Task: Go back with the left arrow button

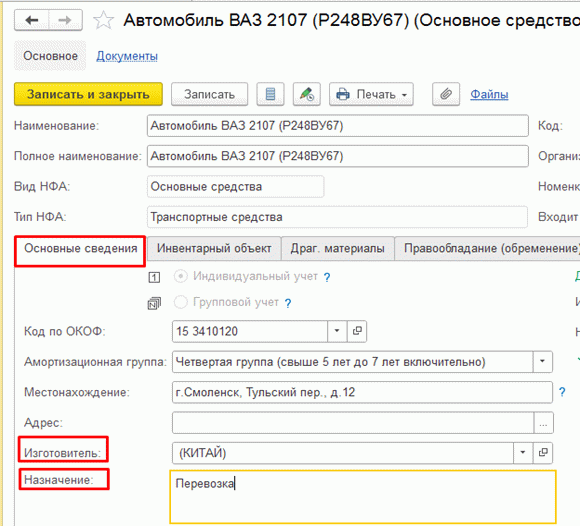Action: [32, 20]
